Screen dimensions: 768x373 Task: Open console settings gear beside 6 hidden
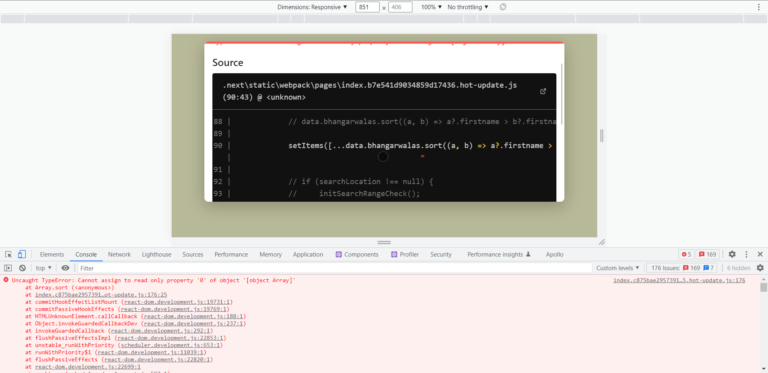(x=760, y=268)
